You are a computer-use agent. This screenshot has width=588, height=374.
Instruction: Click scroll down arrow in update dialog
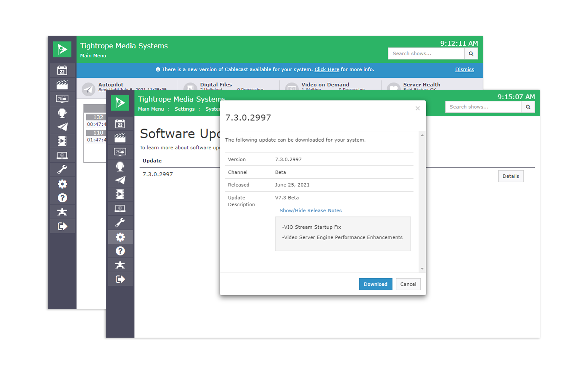422,269
